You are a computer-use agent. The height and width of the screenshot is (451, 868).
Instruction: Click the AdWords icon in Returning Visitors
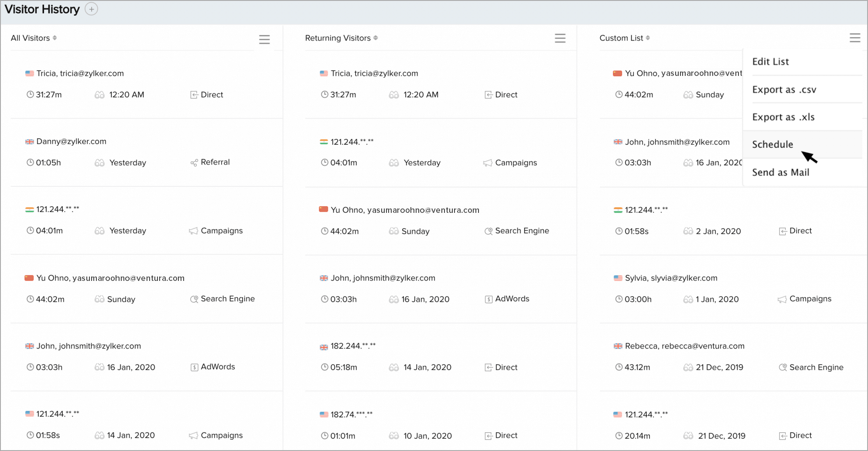[x=489, y=299]
